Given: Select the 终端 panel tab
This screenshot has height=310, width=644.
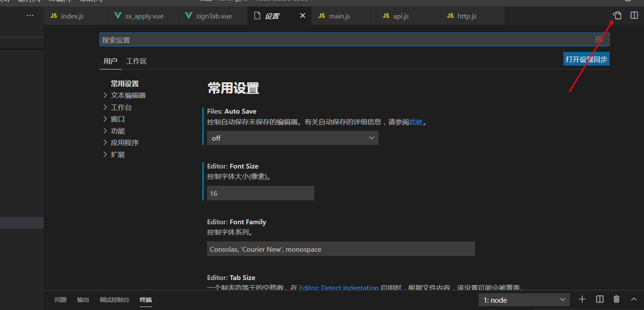Looking at the screenshot, I should click(146, 300).
